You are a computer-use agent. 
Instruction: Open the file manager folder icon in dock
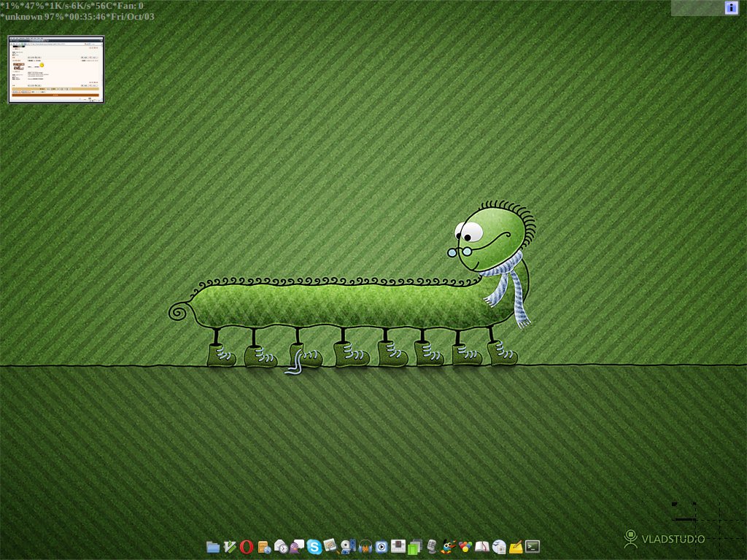pyautogui.click(x=212, y=547)
